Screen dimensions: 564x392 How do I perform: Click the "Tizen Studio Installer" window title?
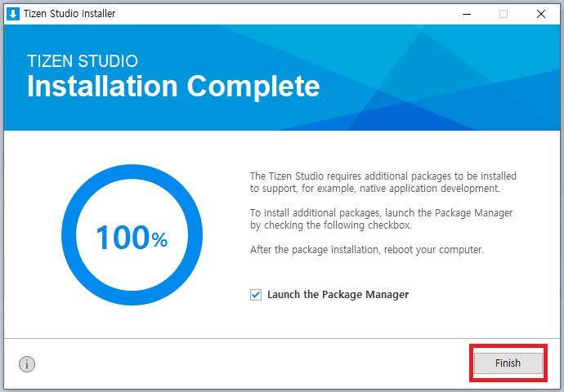coord(69,14)
